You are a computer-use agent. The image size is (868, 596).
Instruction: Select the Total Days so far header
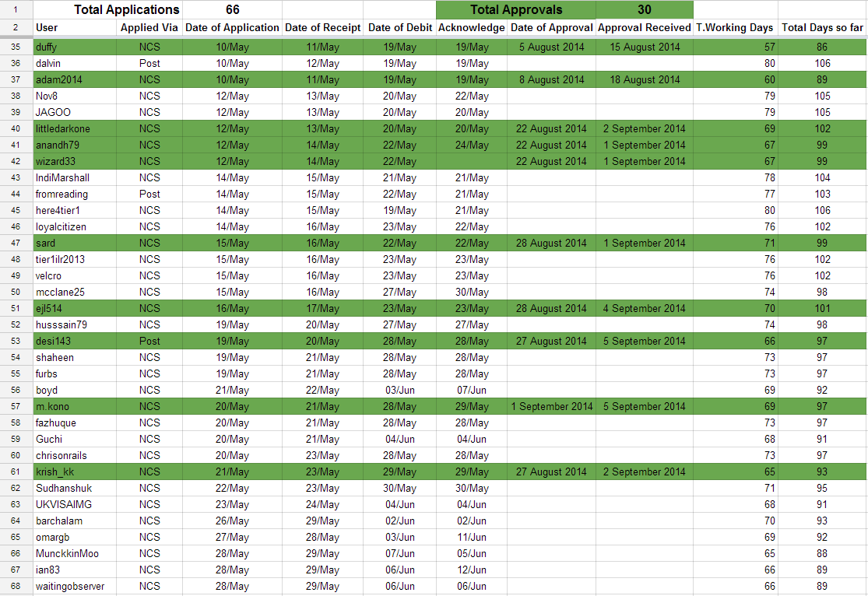(x=822, y=27)
